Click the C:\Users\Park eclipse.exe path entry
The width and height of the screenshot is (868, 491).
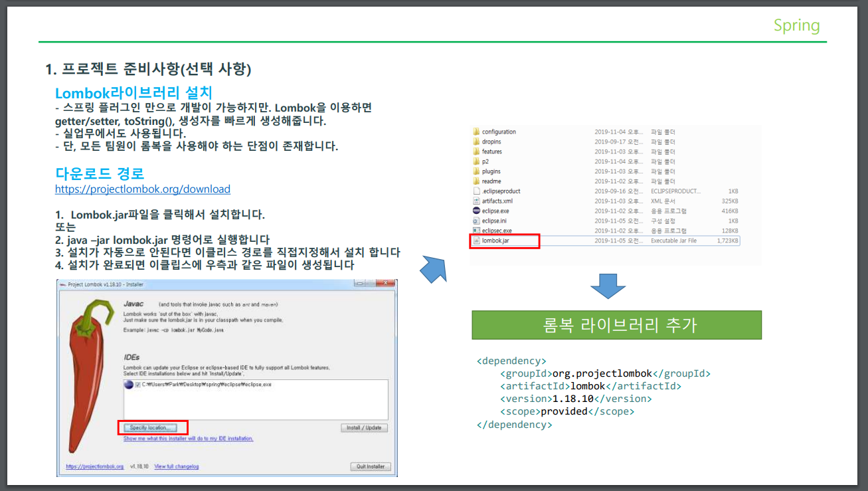coord(207,385)
